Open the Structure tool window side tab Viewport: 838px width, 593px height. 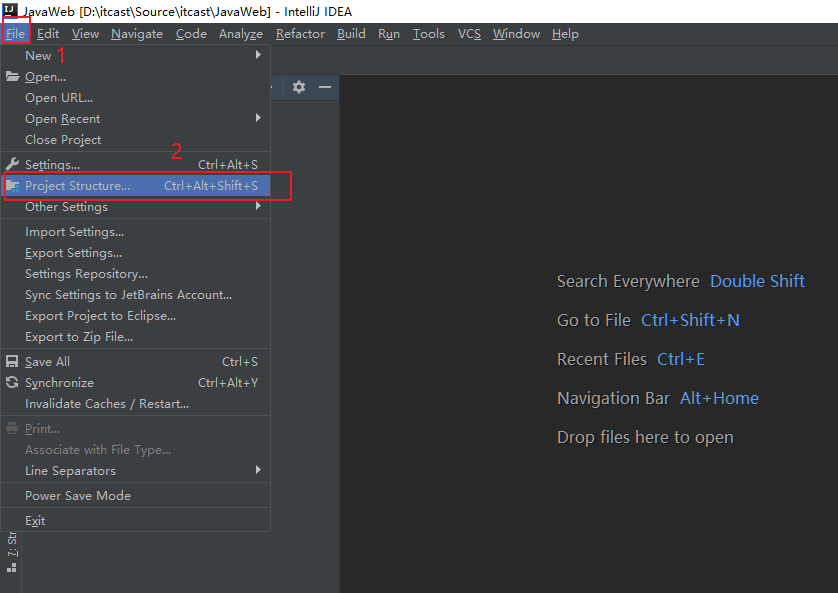pyautogui.click(x=12, y=552)
